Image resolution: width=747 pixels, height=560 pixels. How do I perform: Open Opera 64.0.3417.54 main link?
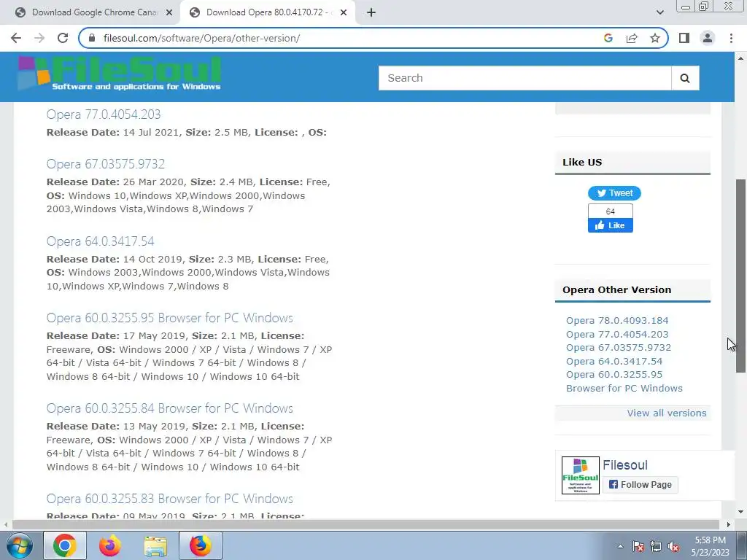coord(101,241)
